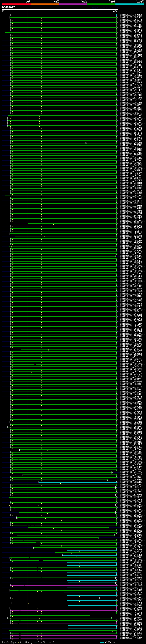
Task: Click hit label UniRef100_Q7ZU62
Action: click(131, 115)
